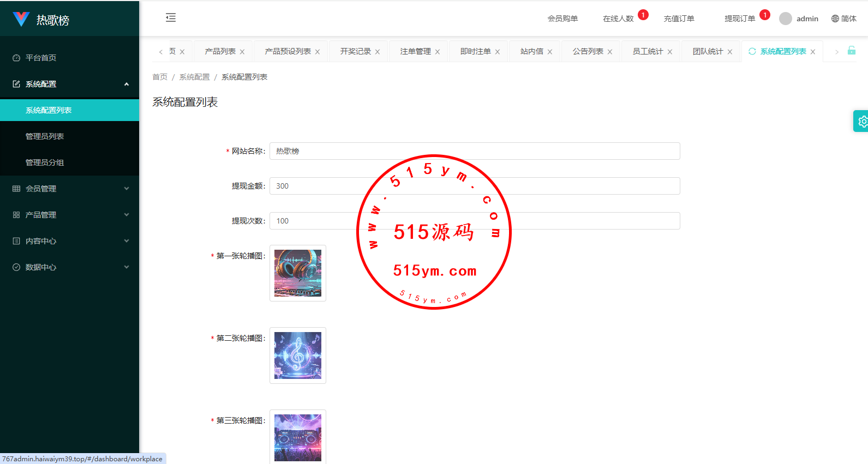Click the 提现金额 input field

click(475, 186)
